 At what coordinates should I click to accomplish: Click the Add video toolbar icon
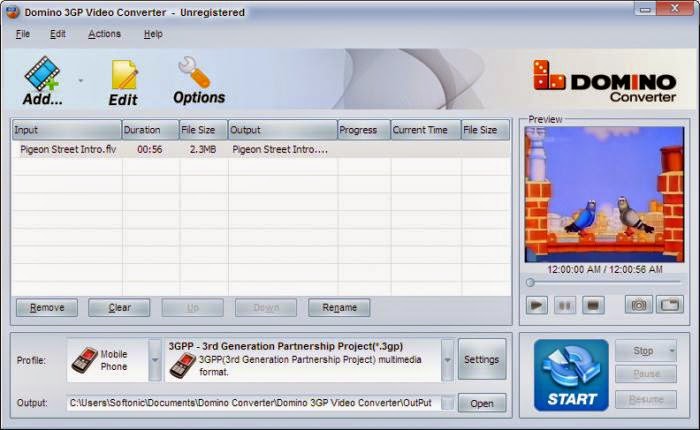[x=42, y=80]
